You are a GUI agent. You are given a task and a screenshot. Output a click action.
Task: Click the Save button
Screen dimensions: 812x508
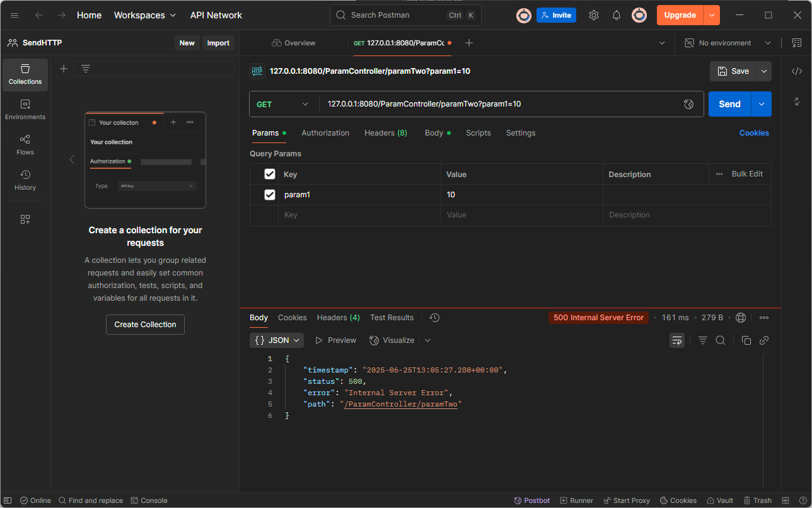[733, 71]
